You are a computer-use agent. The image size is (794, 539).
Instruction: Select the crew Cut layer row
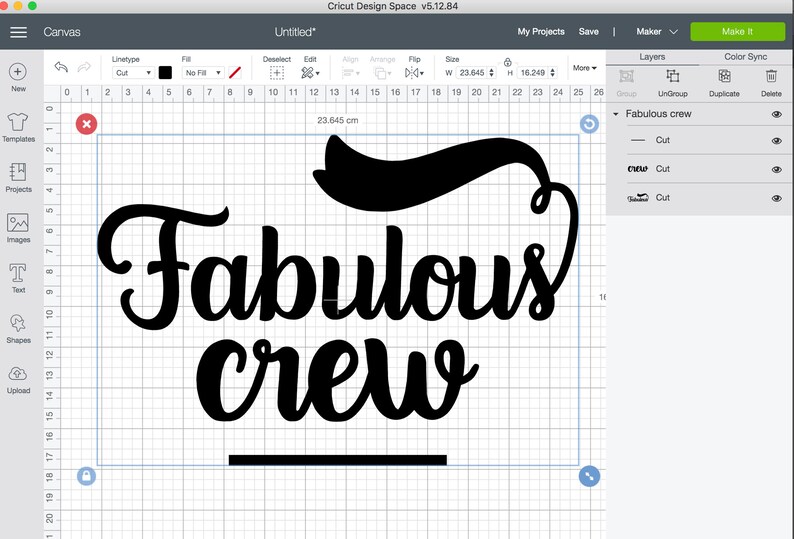point(699,169)
